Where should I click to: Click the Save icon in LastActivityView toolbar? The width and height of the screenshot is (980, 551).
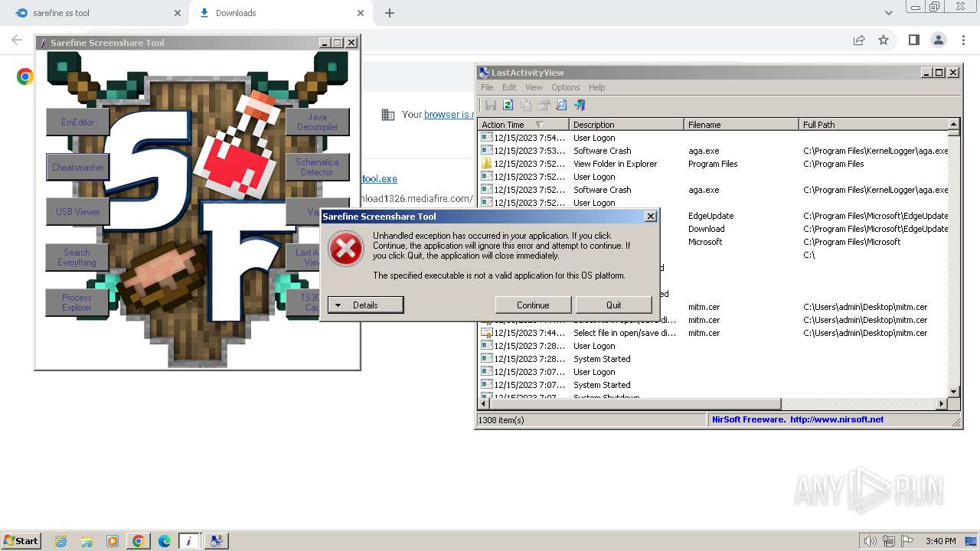pyautogui.click(x=490, y=105)
